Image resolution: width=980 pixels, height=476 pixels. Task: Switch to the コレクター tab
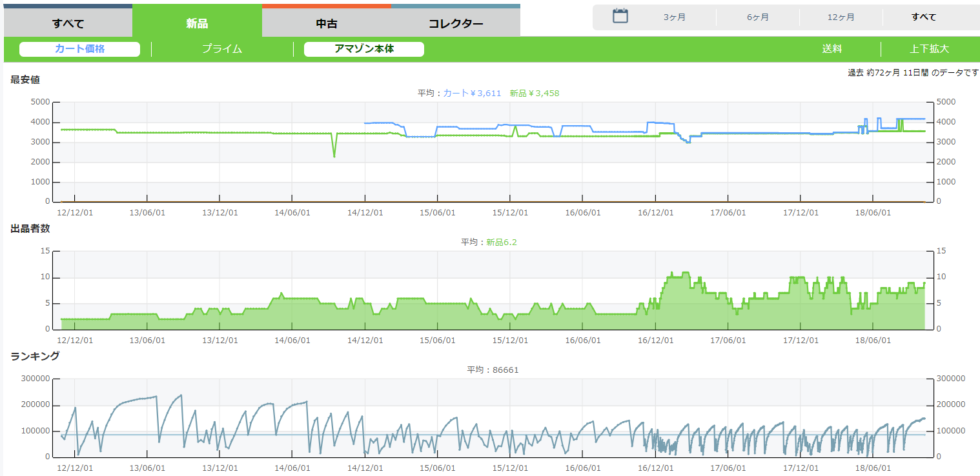coord(455,24)
